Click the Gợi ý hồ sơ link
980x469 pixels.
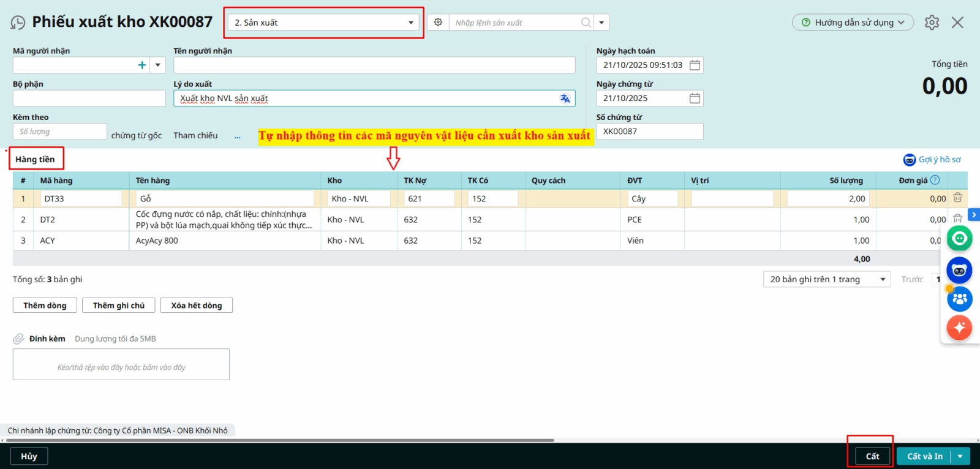[939, 160]
